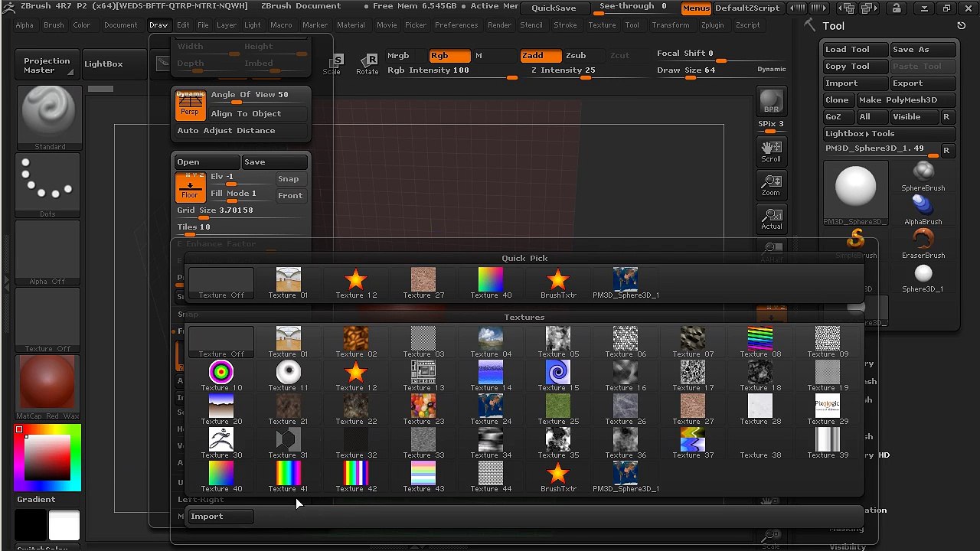Screen dimensions: 980x551
Task: Click the Z Intensity slider
Action: pos(563,70)
